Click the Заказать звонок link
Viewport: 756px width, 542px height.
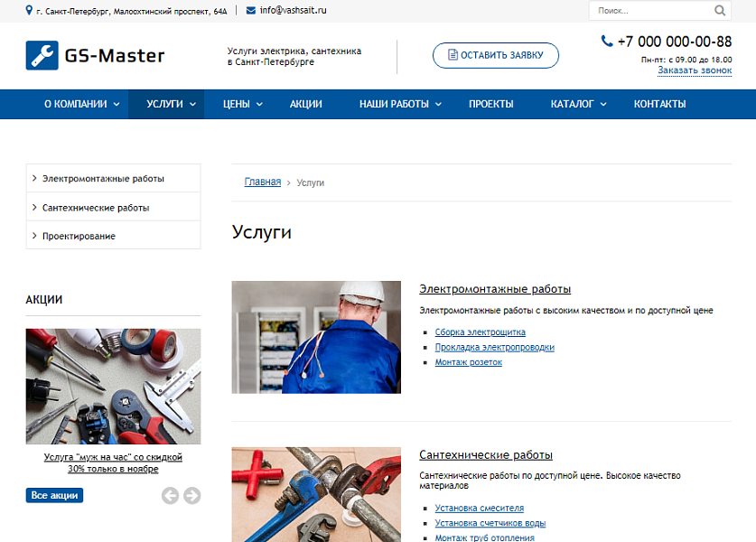click(x=694, y=70)
